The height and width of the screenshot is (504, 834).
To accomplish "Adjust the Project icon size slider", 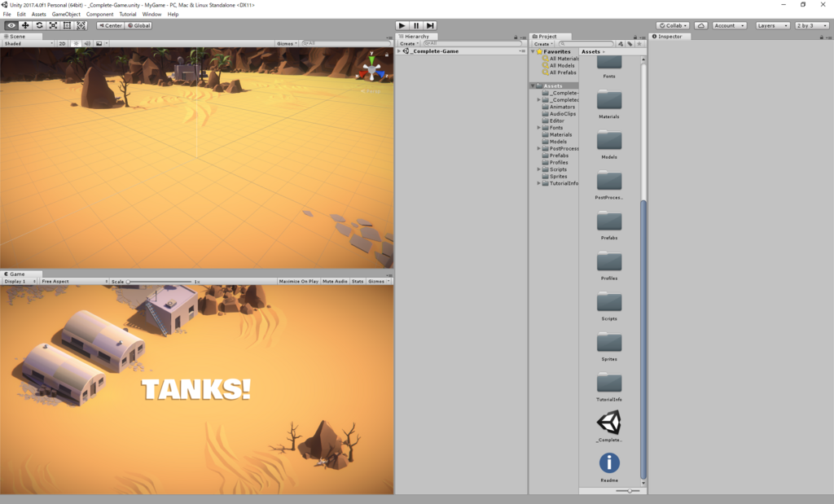I will coord(629,491).
